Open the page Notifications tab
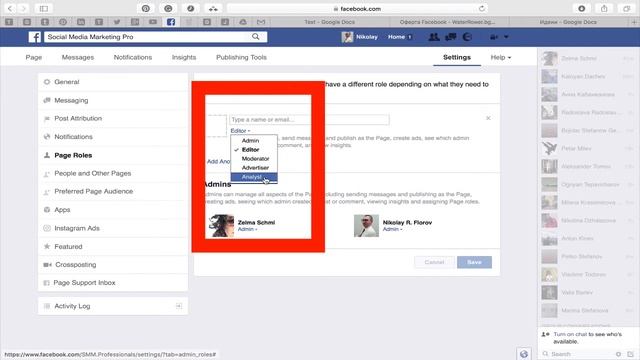Screen dimensions: 640x360 pyautogui.click(x=133, y=58)
